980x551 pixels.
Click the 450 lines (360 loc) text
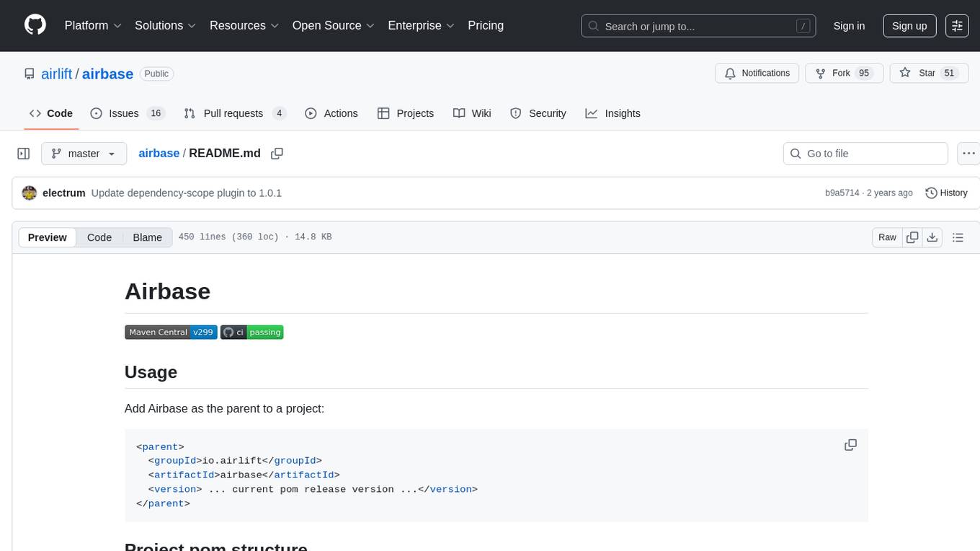point(228,237)
